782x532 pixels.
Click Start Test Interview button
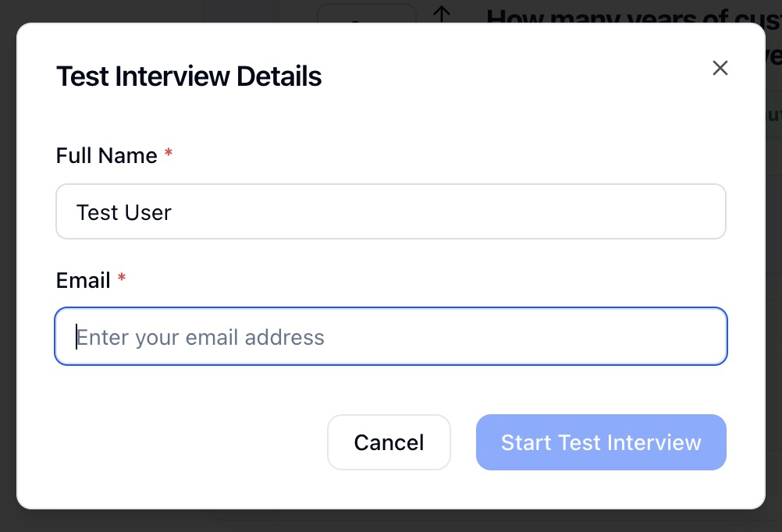601,442
